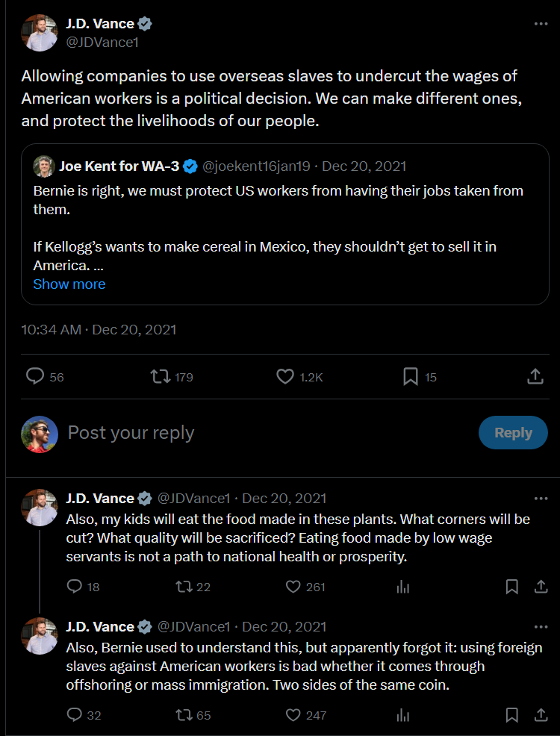Image resolution: width=560 pixels, height=736 pixels.
Task: Repost the reply with 22 reposts
Action: tap(184, 587)
